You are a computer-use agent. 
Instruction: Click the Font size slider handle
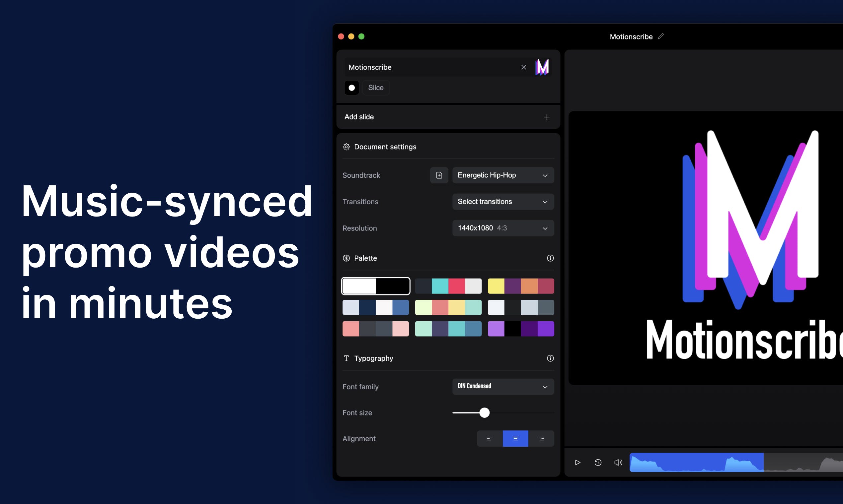click(484, 412)
